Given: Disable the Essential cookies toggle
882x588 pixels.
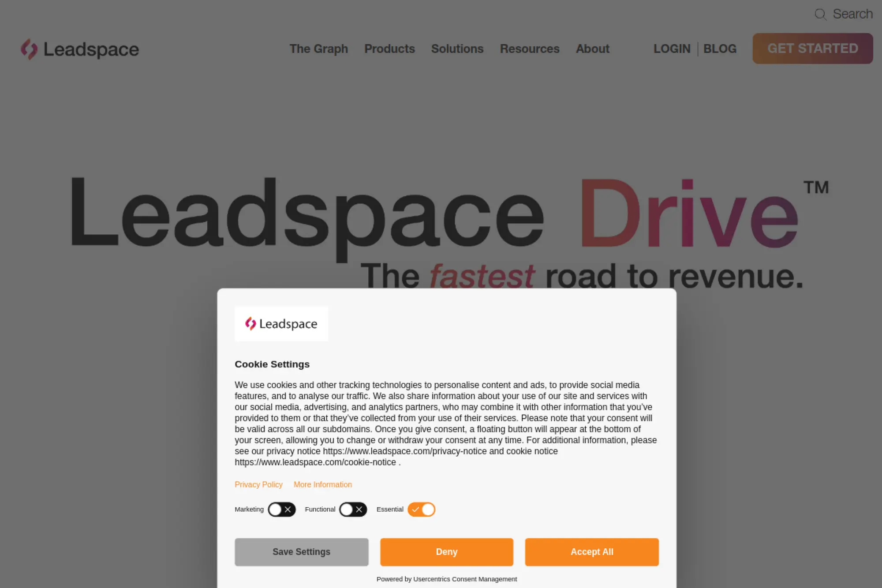Looking at the screenshot, I should click(421, 509).
